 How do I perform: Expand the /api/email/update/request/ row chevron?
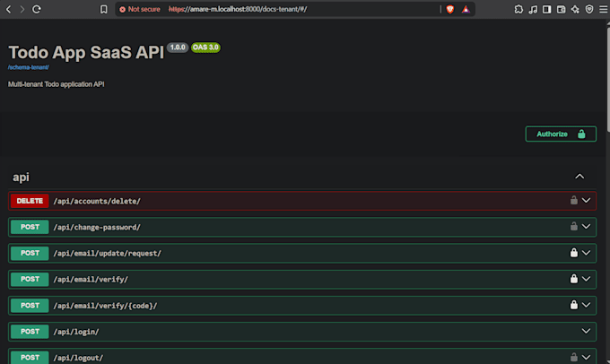586,253
